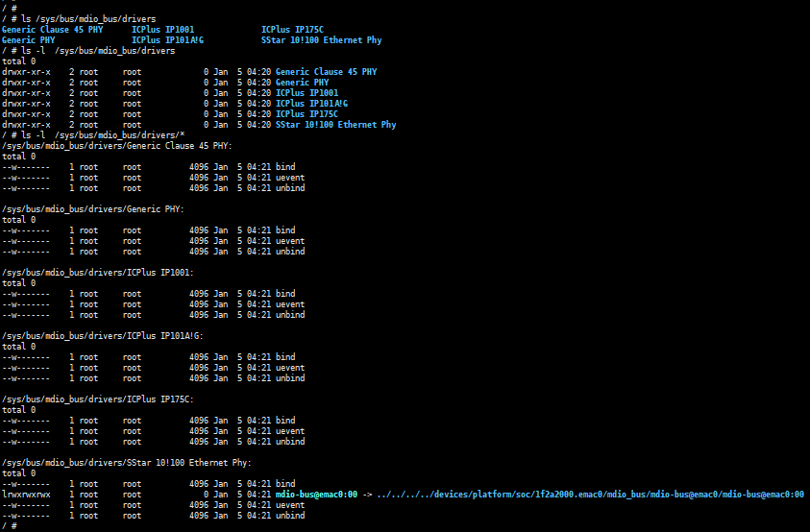Click the uevent file under the Generic PHY section

(290, 241)
